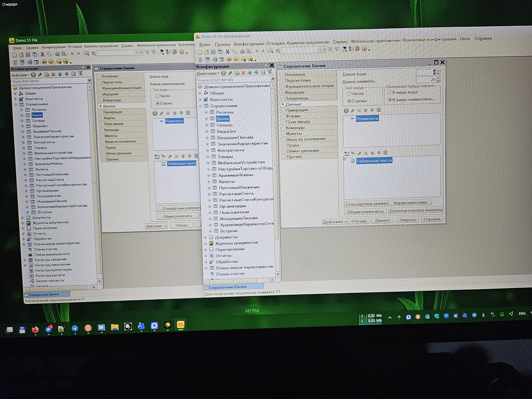Image resolution: width=532 pixels, height=399 pixels.
Task: Click the scissors cut icon in Demo 51 toolbar
Action: pos(43,54)
